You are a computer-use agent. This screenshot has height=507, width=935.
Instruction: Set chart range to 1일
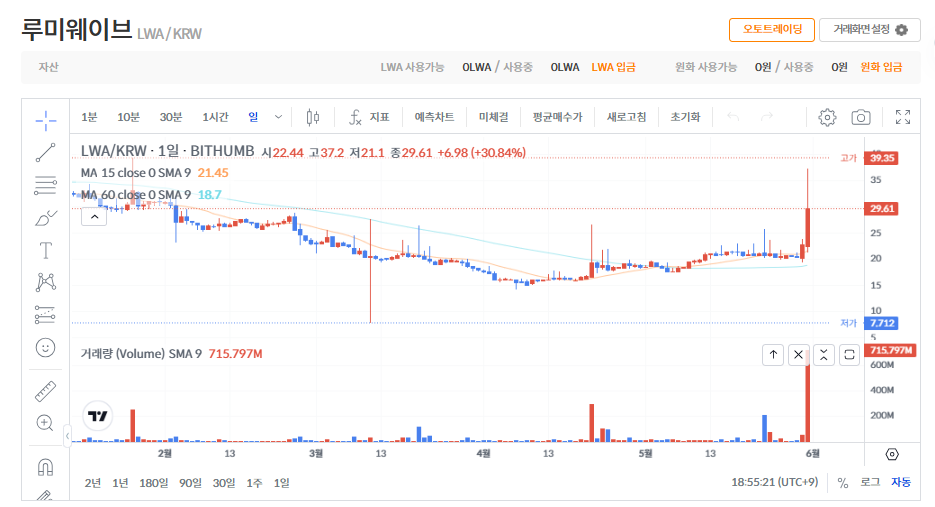tap(281, 483)
